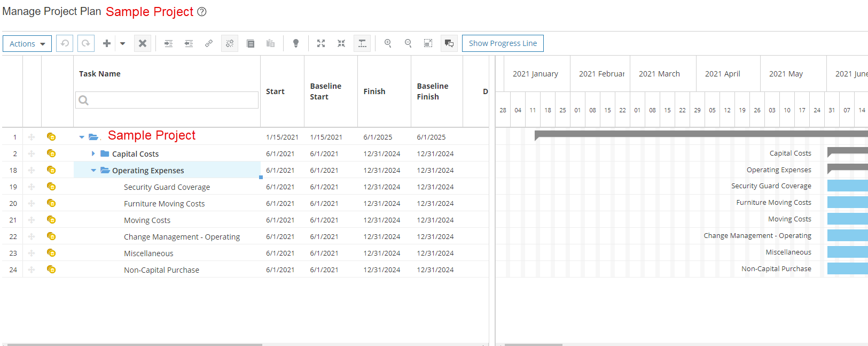Click Operating Expenses label in Gantt chart
The height and width of the screenshot is (346, 868).
coord(779,170)
